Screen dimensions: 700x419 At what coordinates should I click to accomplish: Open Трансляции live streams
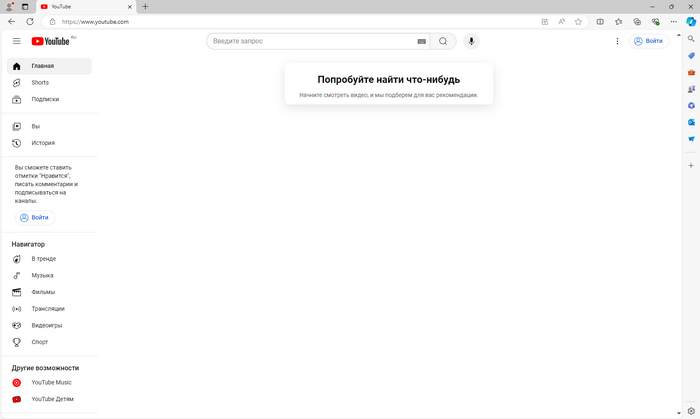(x=49, y=309)
